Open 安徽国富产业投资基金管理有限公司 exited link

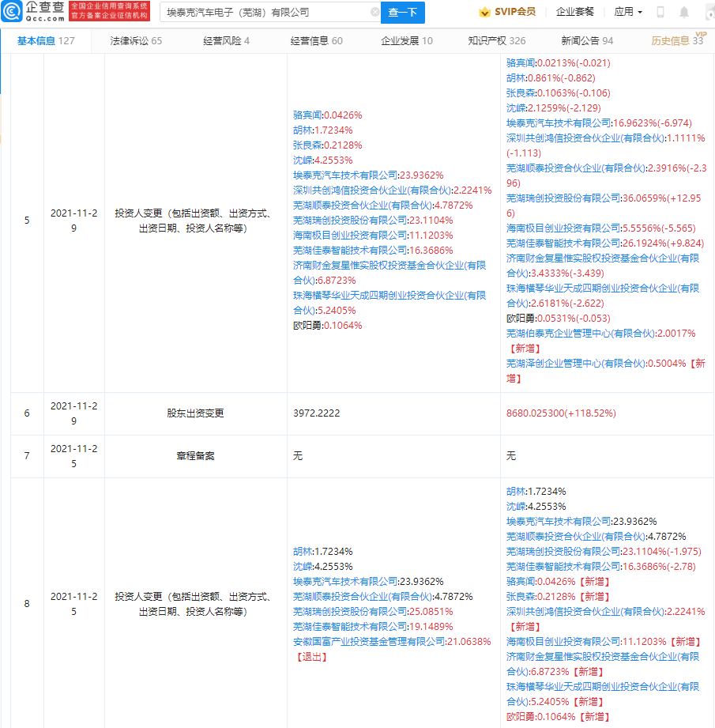[x=369, y=642]
